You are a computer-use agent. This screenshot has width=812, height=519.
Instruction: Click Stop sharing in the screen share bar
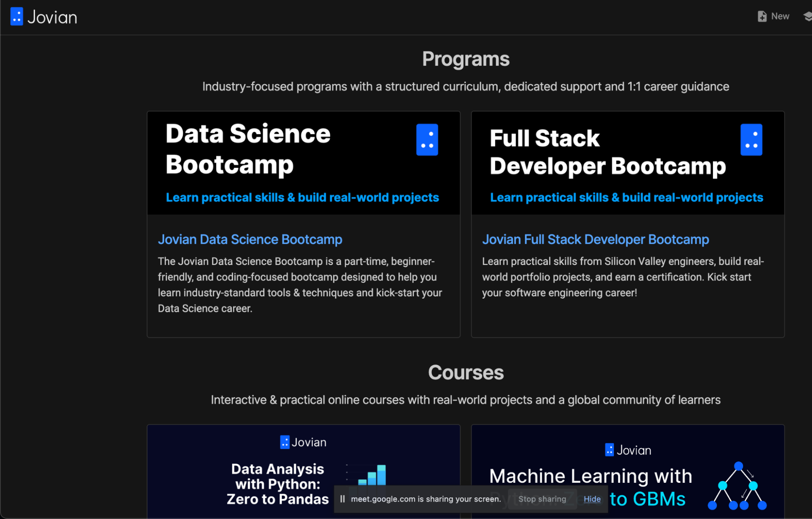tap(542, 499)
